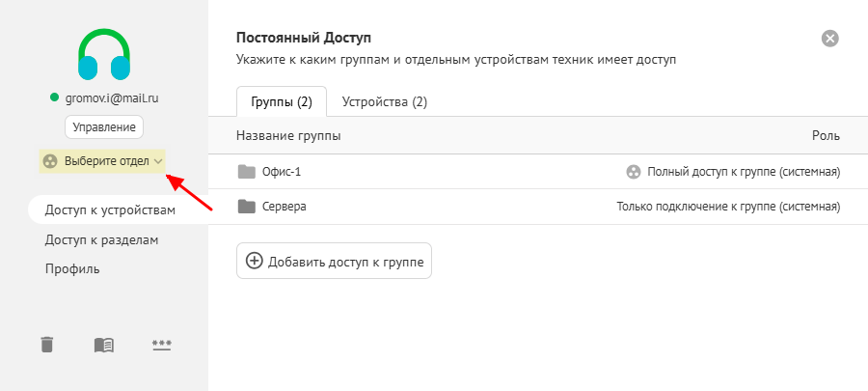Open Доступ к разделам section
The image size is (868, 391).
click(101, 239)
